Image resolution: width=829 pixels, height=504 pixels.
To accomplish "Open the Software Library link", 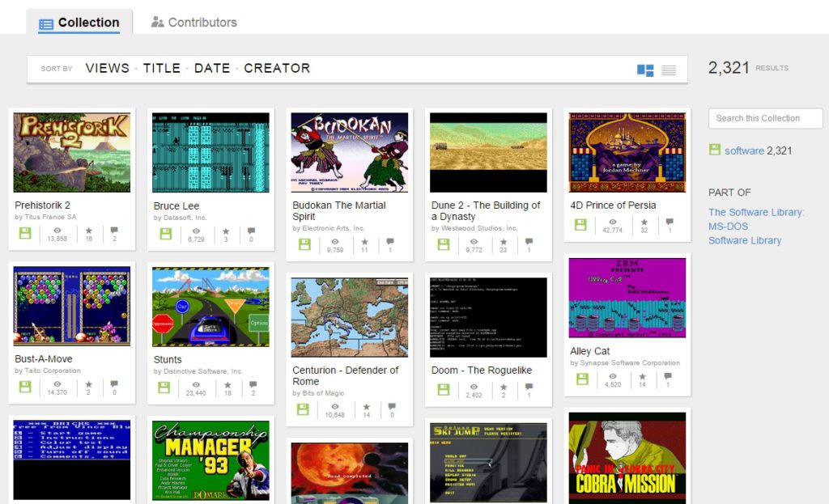I will (745, 240).
